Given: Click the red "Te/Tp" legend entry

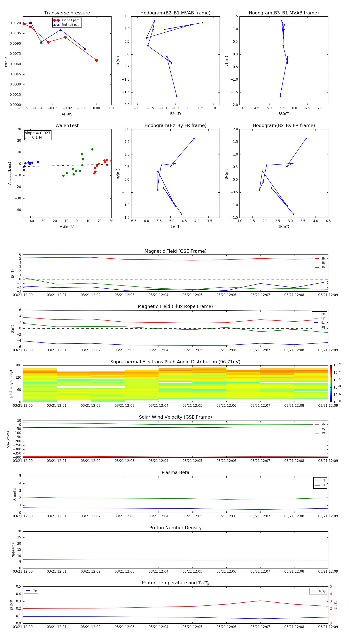Looking at the screenshot, I should click(x=318, y=591).
